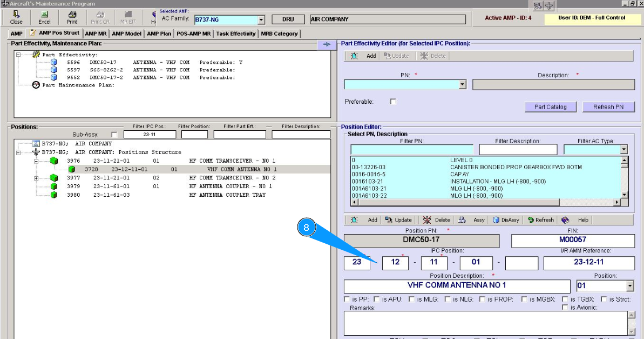
Task: Click the DisAssy cube icon
Action: pos(496,220)
